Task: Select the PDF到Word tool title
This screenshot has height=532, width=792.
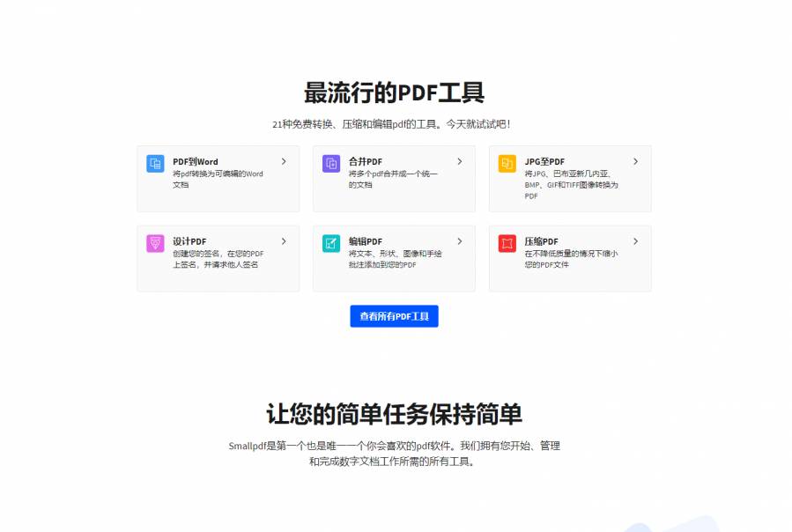Action: (196, 162)
